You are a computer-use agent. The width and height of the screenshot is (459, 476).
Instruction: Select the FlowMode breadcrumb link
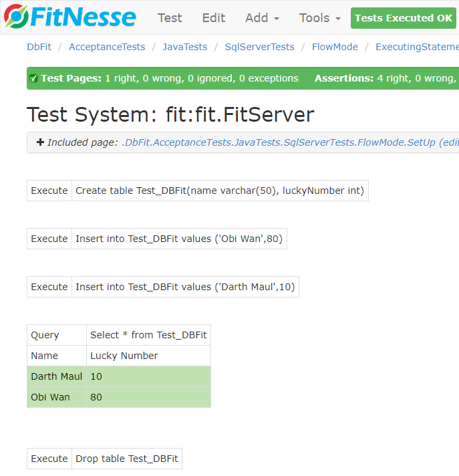(335, 47)
